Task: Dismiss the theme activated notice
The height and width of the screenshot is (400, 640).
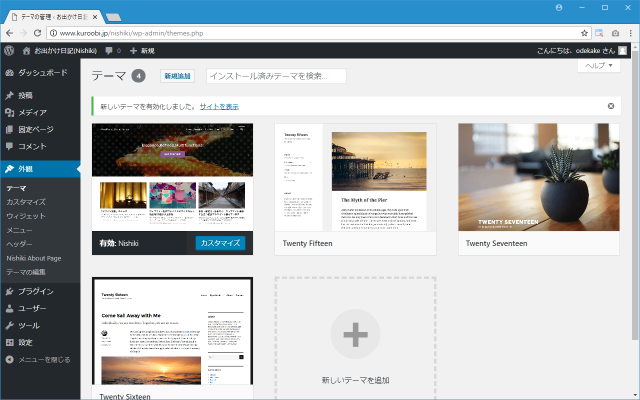Action: (x=610, y=106)
